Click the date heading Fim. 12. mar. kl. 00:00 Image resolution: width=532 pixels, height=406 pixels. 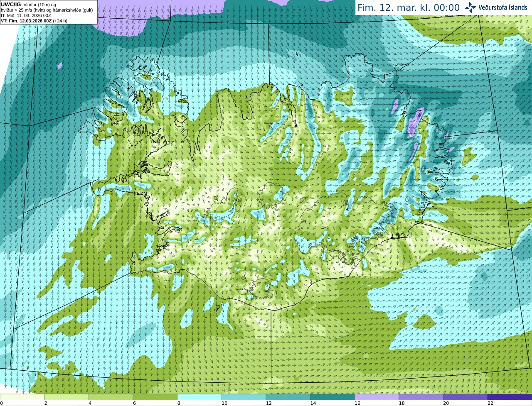(x=409, y=8)
